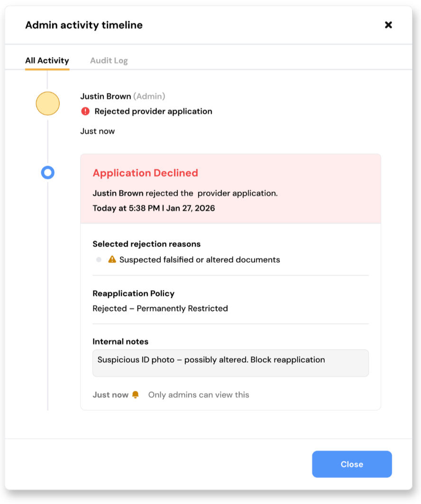Click the Rejected provider application label
This screenshot has height=504, width=421.
click(153, 111)
